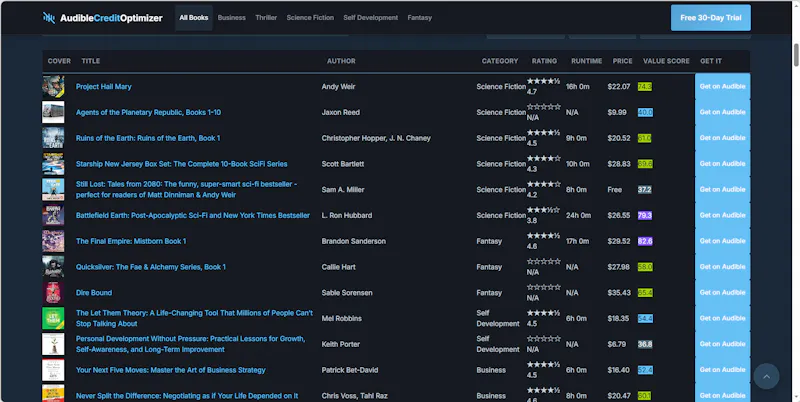Click the scroll-to-top arrow button
Screen dimensions: 800x402
766,376
